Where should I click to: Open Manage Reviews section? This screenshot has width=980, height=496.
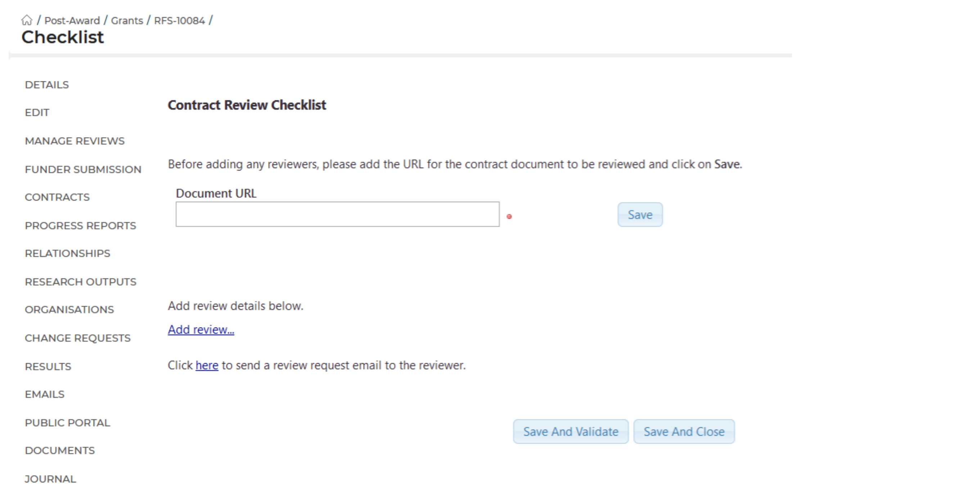pos(75,141)
